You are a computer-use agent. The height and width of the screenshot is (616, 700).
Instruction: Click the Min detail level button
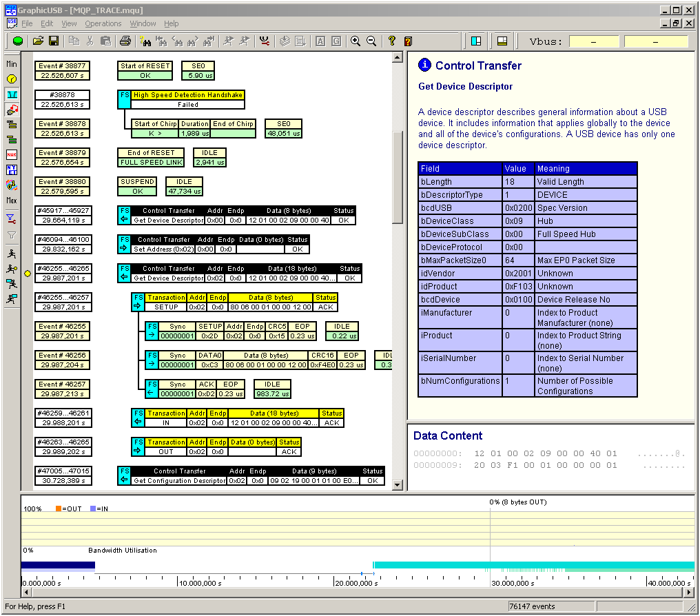(x=12, y=64)
